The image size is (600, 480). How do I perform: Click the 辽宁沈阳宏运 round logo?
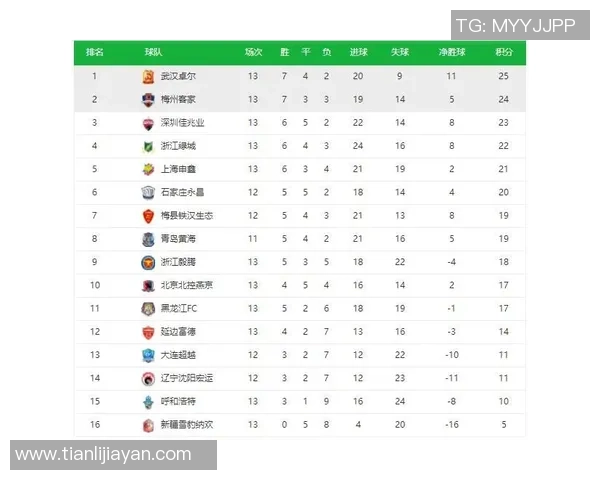click(x=148, y=379)
